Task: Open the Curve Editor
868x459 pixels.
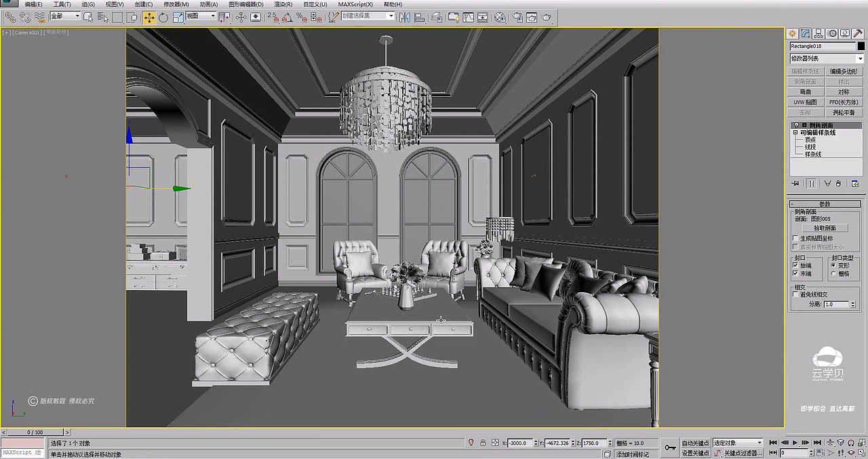Action: 469,17
